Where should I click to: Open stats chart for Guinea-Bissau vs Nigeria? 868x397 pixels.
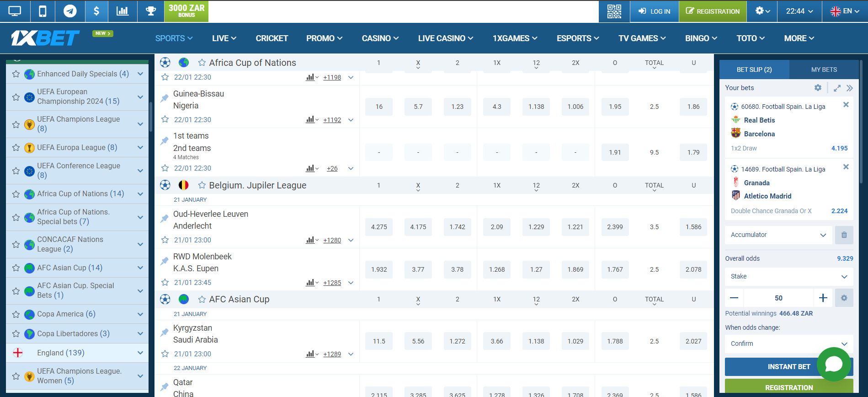coord(312,119)
